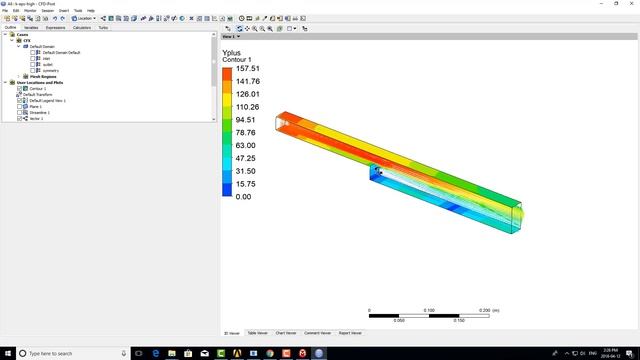Click the blue X delete icon in toolbar
The width and height of the screenshot is (640, 360).
click(x=191, y=18)
